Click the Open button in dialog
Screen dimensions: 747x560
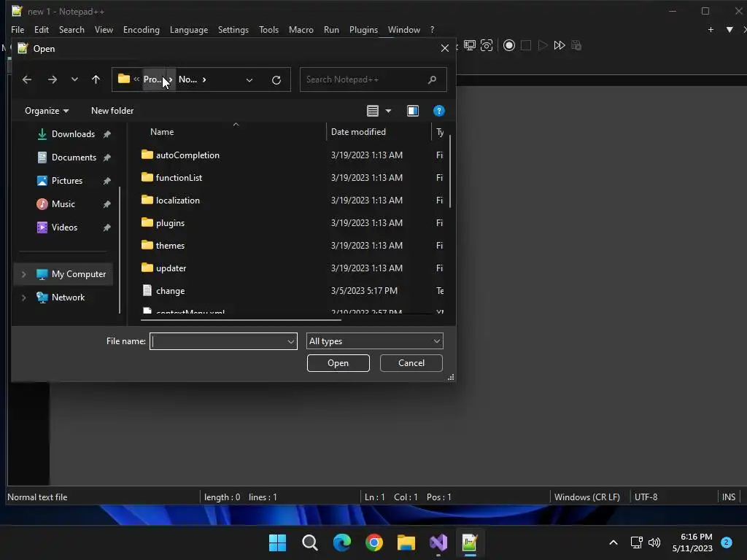pos(338,363)
